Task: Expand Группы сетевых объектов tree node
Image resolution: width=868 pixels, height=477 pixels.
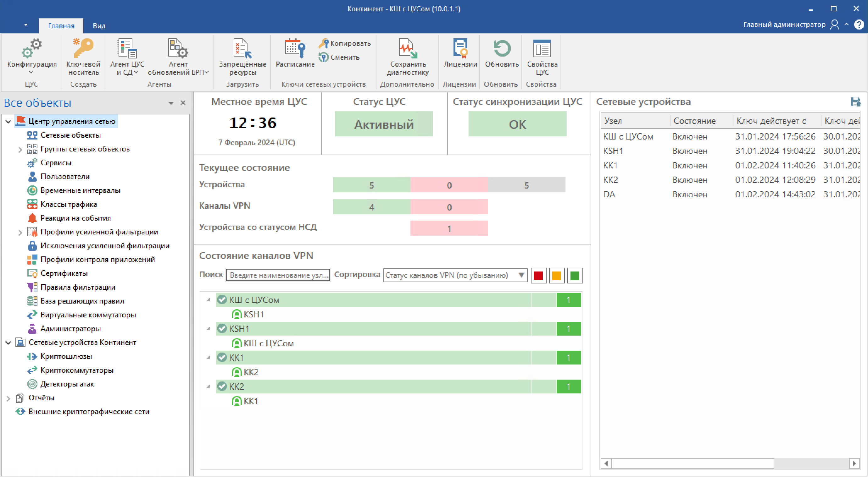Action: click(x=20, y=149)
